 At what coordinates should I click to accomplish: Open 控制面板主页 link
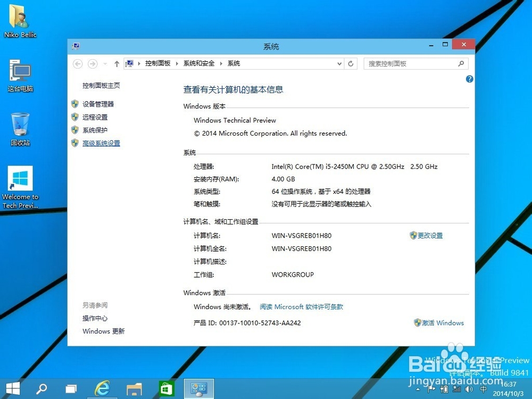pos(101,86)
